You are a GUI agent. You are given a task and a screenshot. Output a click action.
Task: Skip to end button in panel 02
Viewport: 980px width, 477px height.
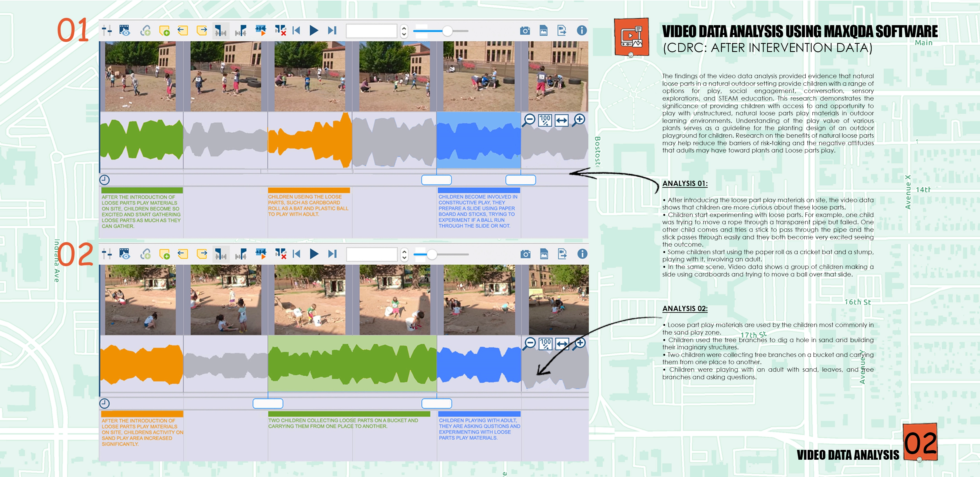[x=332, y=254]
